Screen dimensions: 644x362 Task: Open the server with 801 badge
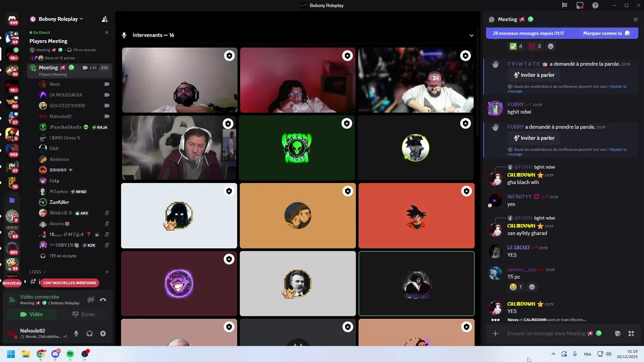tap(12, 248)
